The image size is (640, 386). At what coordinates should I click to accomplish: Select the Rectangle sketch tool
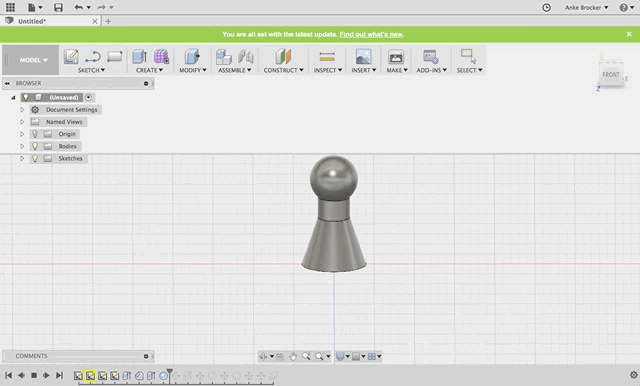click(x=115, y=56)
